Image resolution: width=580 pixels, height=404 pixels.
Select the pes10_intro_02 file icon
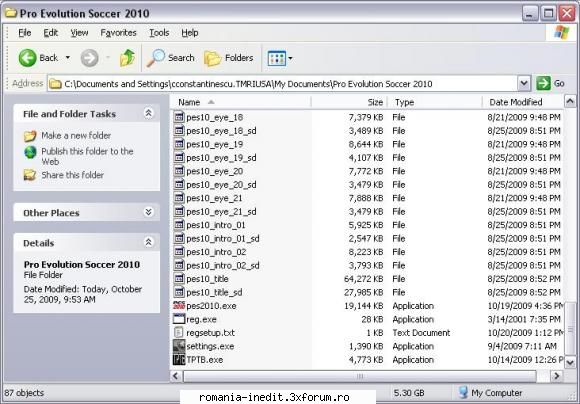coord(179,252)
